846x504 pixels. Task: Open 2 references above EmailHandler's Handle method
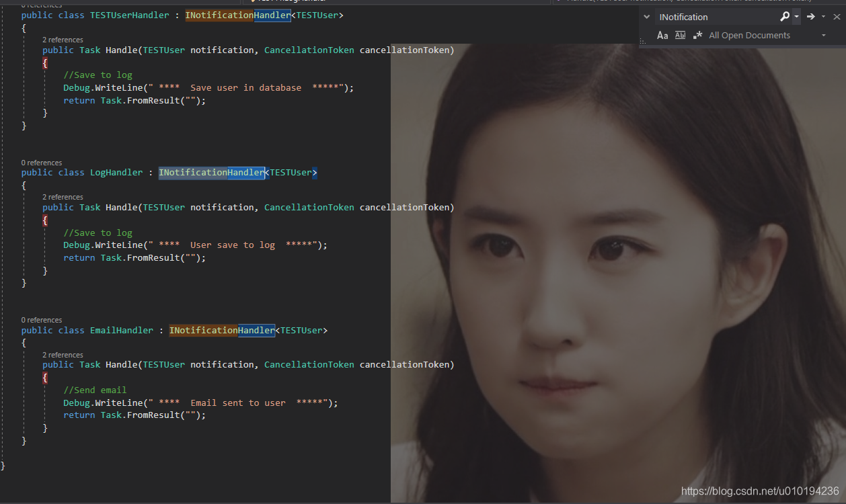[x=63, y=355]
